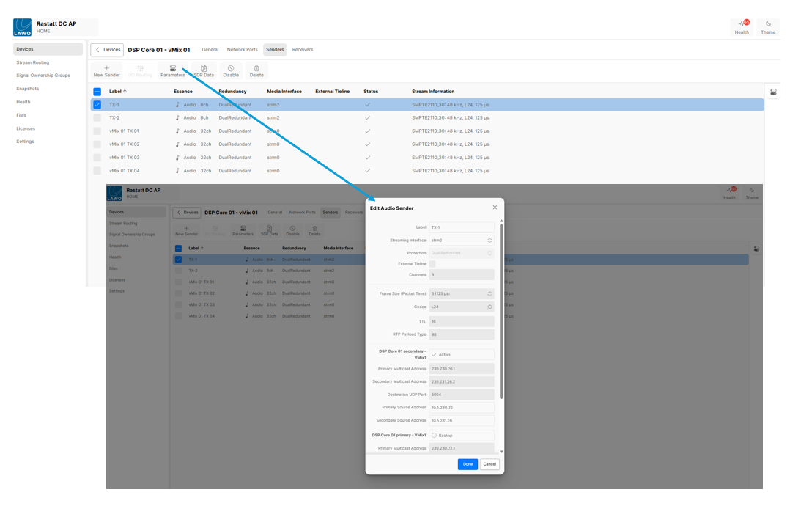
Task: Click the dialog's vertical scrollbar
Action: [x=501, y=308]
